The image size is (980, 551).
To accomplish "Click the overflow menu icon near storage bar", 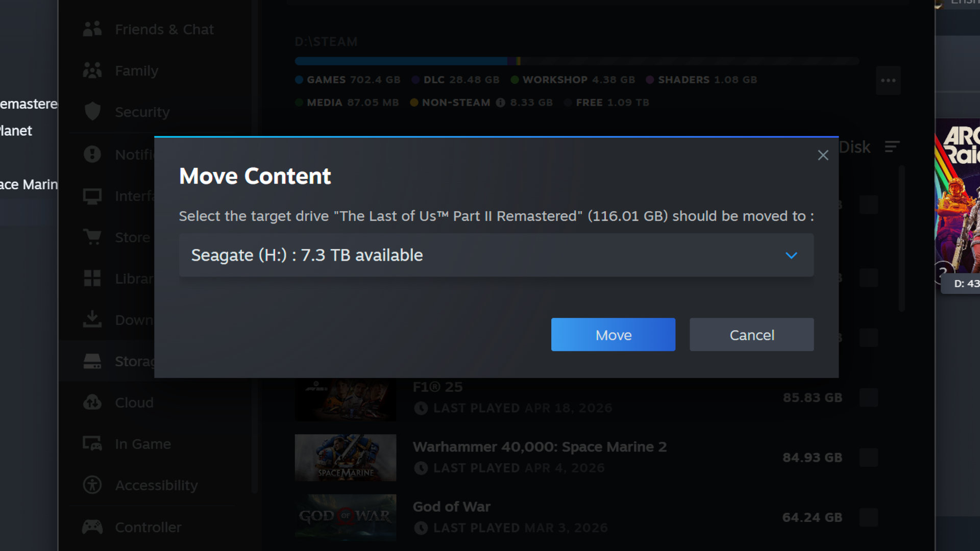I will 888,80.
